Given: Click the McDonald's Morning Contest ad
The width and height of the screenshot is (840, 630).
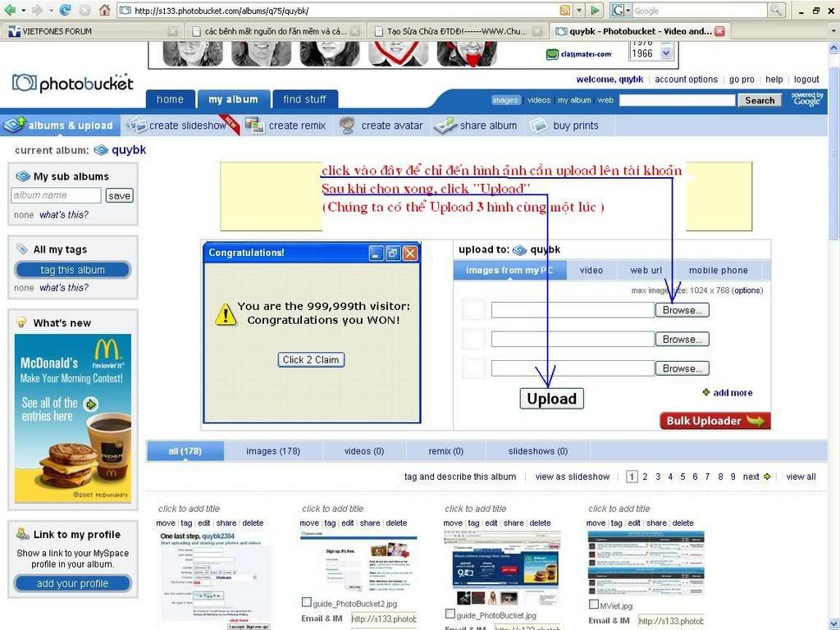Looking at the screenshot, I should pyautogui.click(x=73, y=418).
